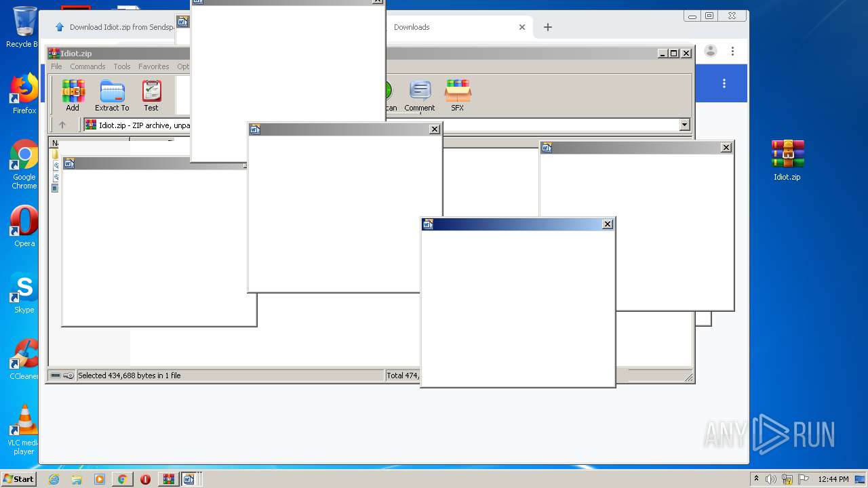Click the Chrome profile avatar icon
868x488 pixels.
[x=711, y=51]
